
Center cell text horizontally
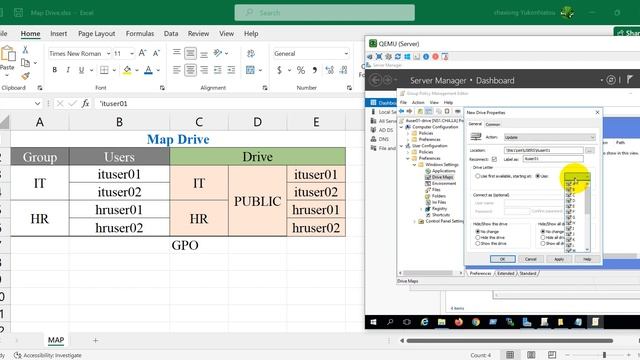[x=190, y=70]
